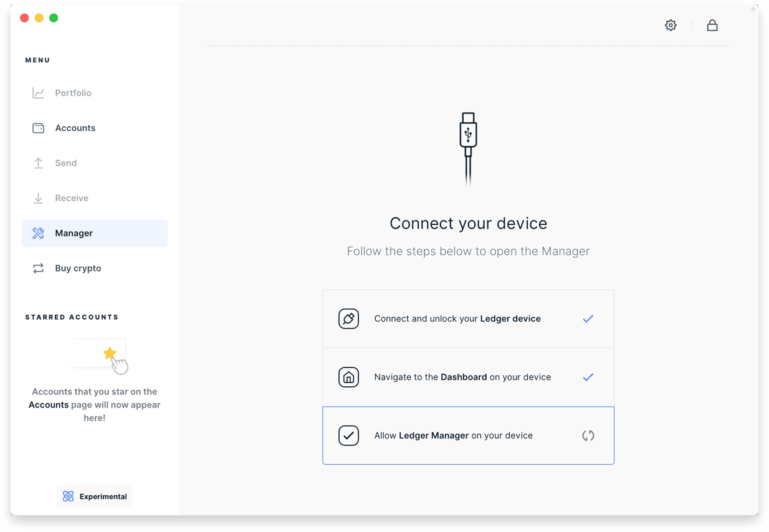Click the checkmark box icon for Allow step

pyautogui.click(x=348, y=435)
